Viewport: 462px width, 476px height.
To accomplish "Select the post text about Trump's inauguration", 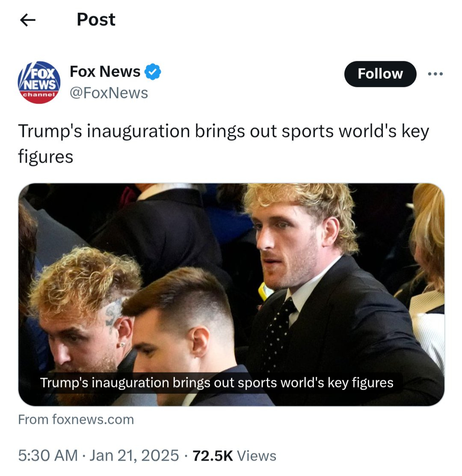I will point(223,144).
